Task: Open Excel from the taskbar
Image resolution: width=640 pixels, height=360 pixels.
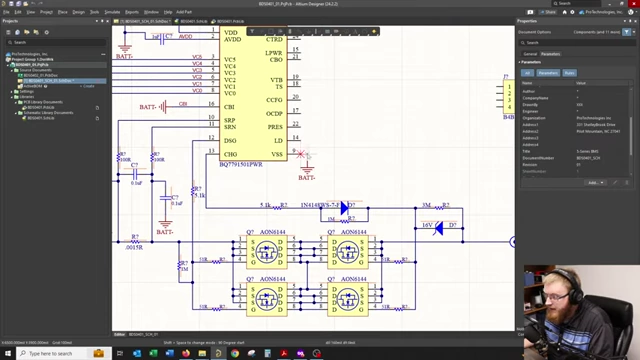Action: (x=153, y=353)
